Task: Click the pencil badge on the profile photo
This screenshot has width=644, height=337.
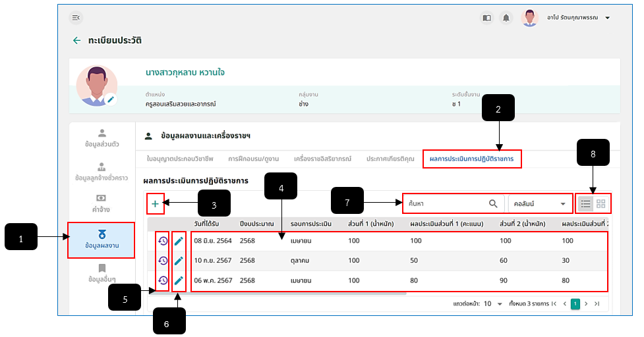Action: 111,99
